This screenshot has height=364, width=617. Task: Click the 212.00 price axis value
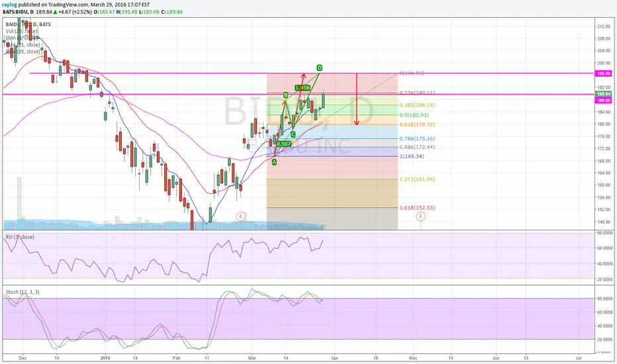coord(604,26)
